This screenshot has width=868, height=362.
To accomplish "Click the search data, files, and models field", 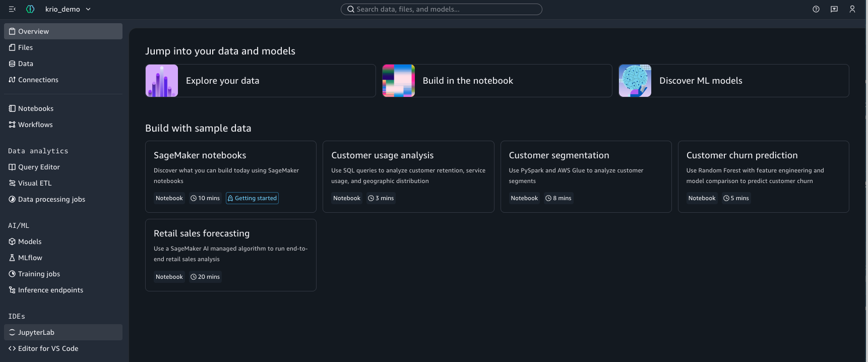I will [x=442, y=9].
